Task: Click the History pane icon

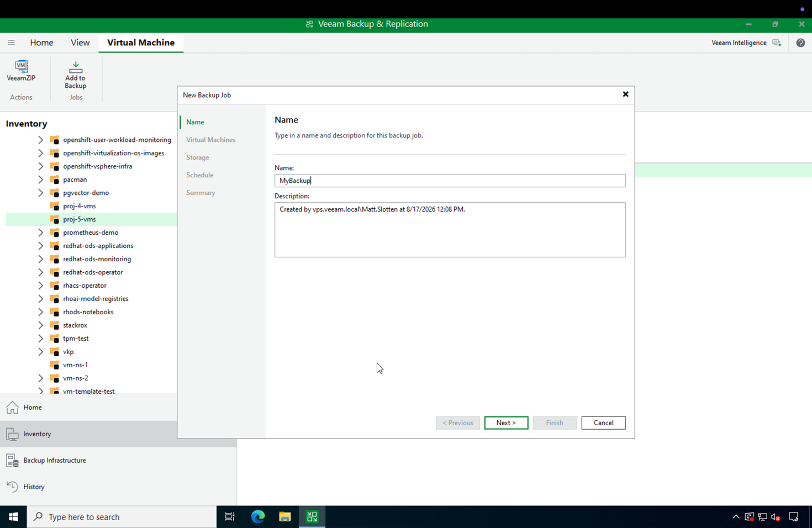Action: (x=12, y=487)
